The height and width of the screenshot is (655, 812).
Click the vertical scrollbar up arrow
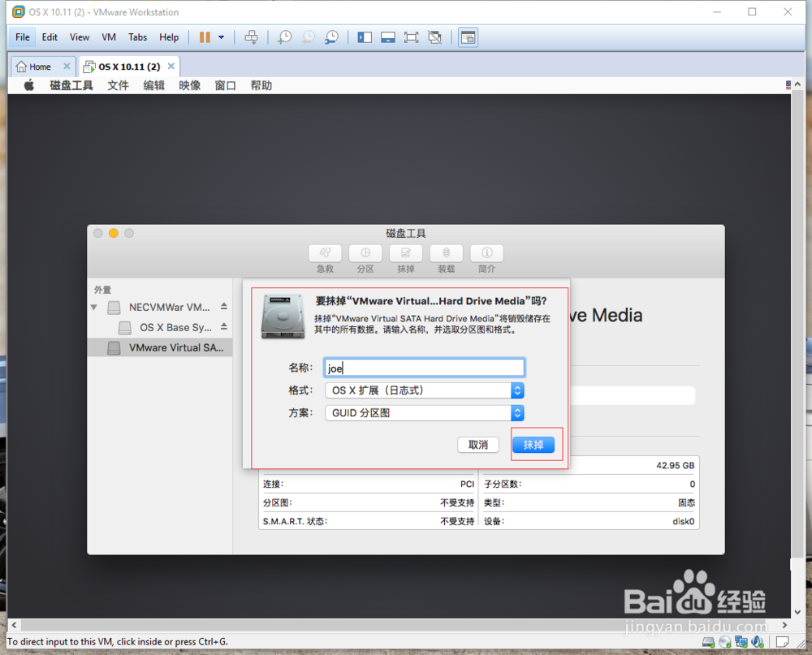pyautogui.click(x=797, y=84)
